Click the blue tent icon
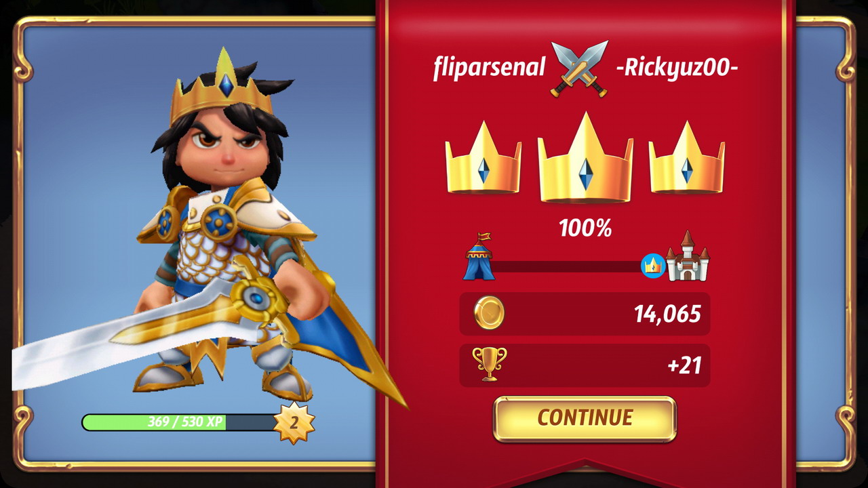 coord(478,257)
